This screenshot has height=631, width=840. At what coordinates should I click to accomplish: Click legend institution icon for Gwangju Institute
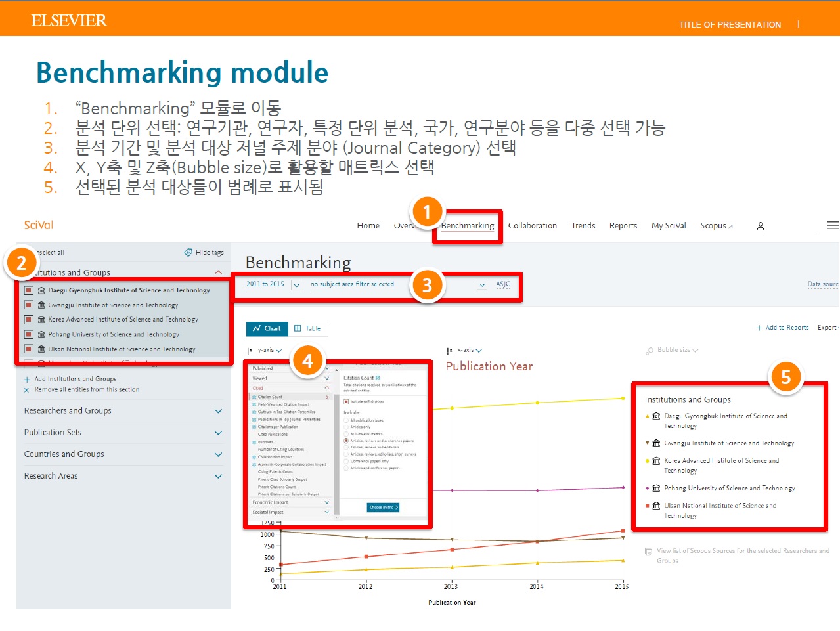click(656, 443)
